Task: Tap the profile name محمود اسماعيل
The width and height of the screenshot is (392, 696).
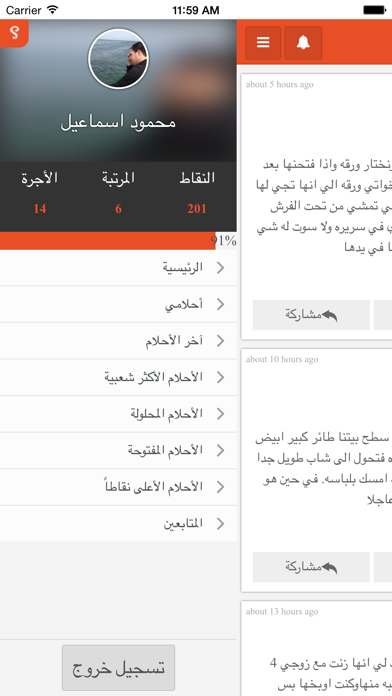Action: [118, 123]
